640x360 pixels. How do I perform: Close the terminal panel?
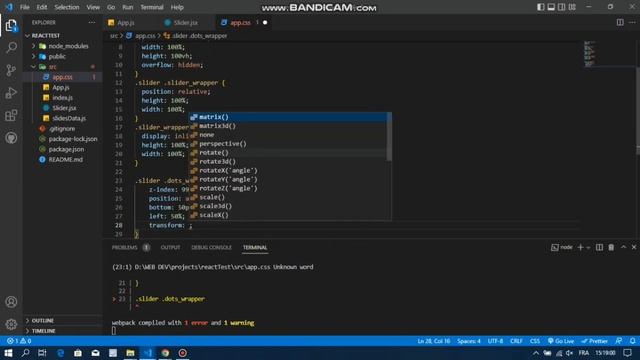[634, 247]
